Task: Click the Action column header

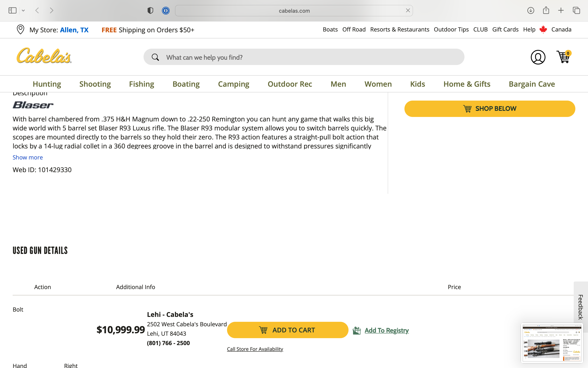Action: (42, 287)
